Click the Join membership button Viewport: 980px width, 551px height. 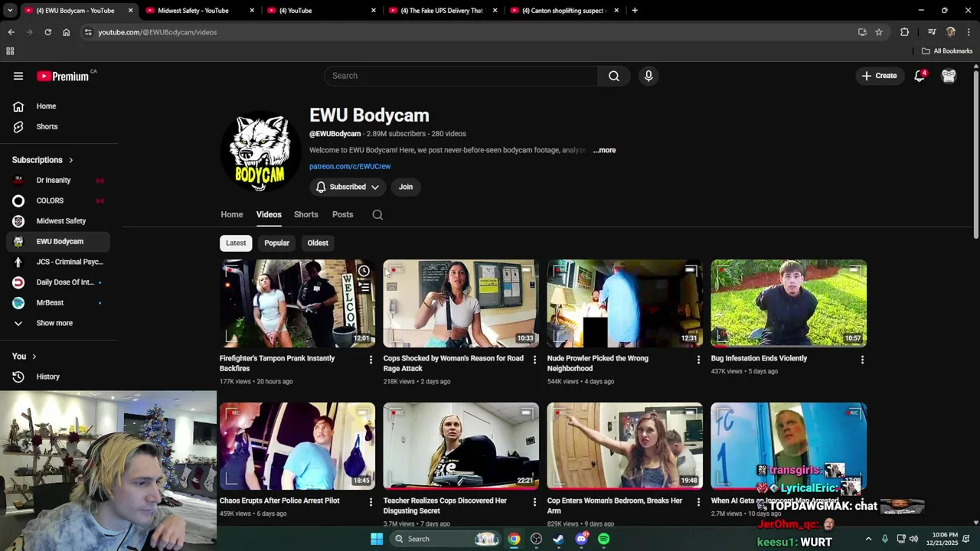(406, 187)
